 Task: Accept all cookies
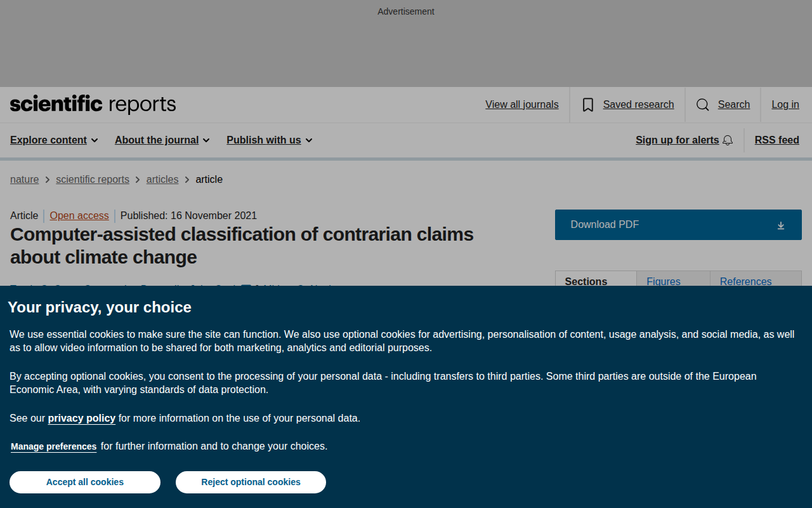point(85,482)
